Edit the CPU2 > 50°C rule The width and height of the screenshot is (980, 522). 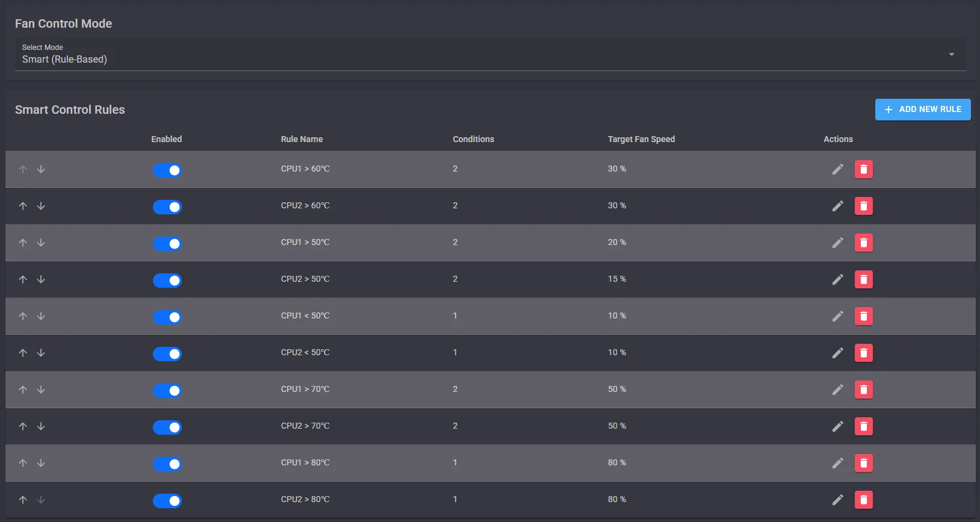[x=837, y=279]
